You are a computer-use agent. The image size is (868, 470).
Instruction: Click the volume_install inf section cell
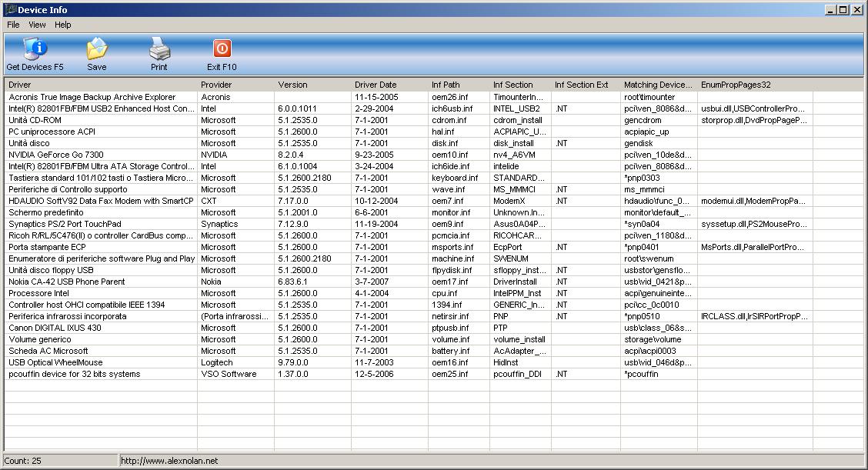[x=519, y=339]
